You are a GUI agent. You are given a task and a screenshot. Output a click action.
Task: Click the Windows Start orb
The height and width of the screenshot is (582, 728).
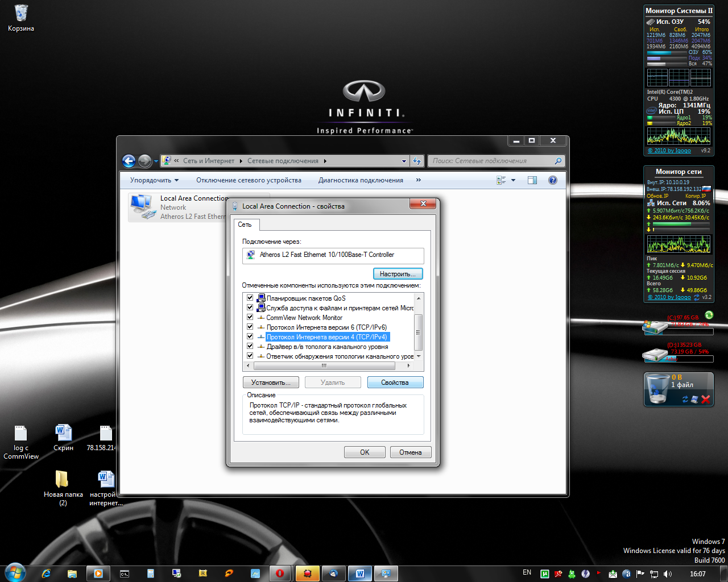click(15, 572)
